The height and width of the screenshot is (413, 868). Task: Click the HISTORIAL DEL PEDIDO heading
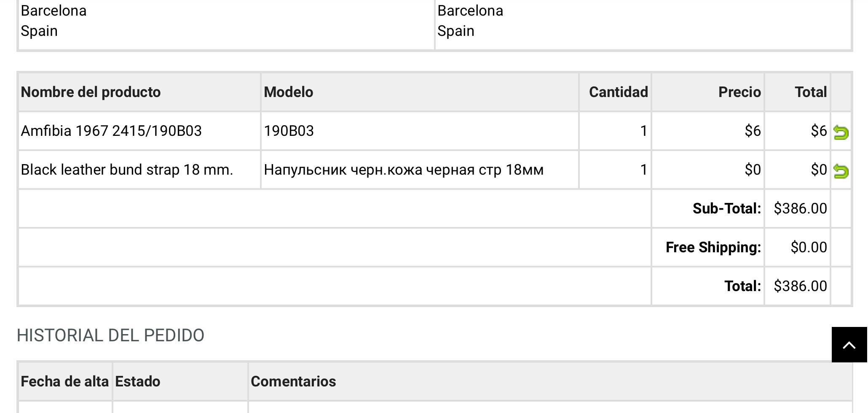(x=110, y=336)
